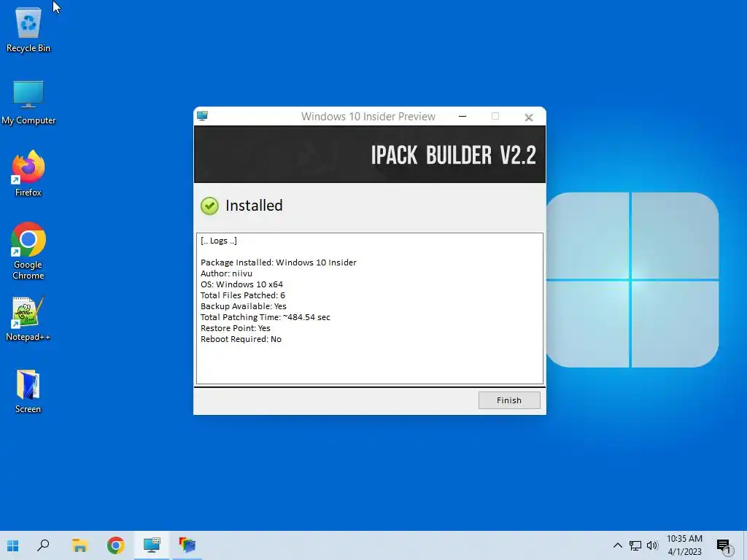
Task: Open taskbar search magnifier
Action: pyautogui.click(x=43, y=545)
